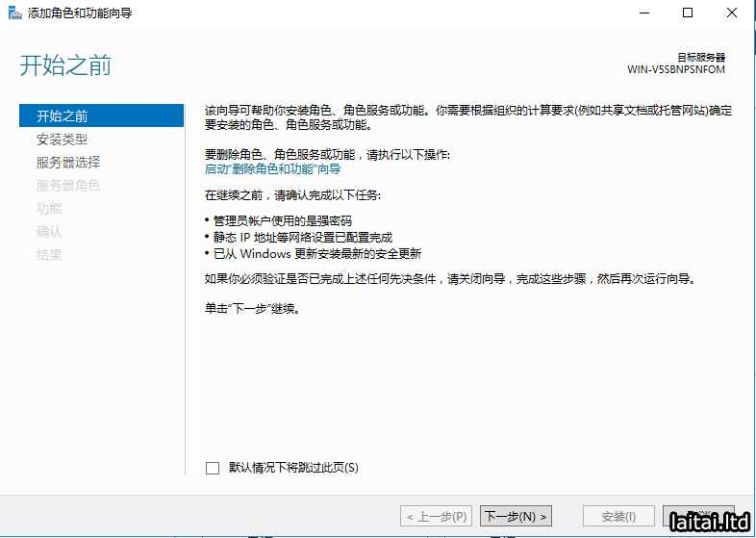Viewport: 756px width, 538px height.
Task: Click the disabled 上一步(P) button
Action: (436, 517)
